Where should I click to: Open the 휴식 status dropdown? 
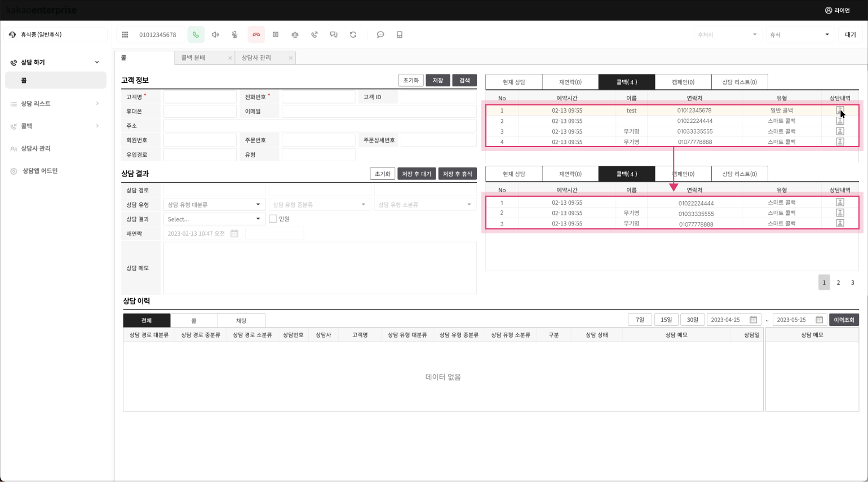click(799, 35)
